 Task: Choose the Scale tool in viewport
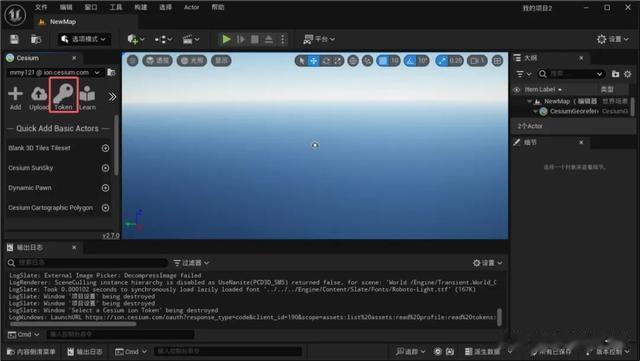pos(338,61)
